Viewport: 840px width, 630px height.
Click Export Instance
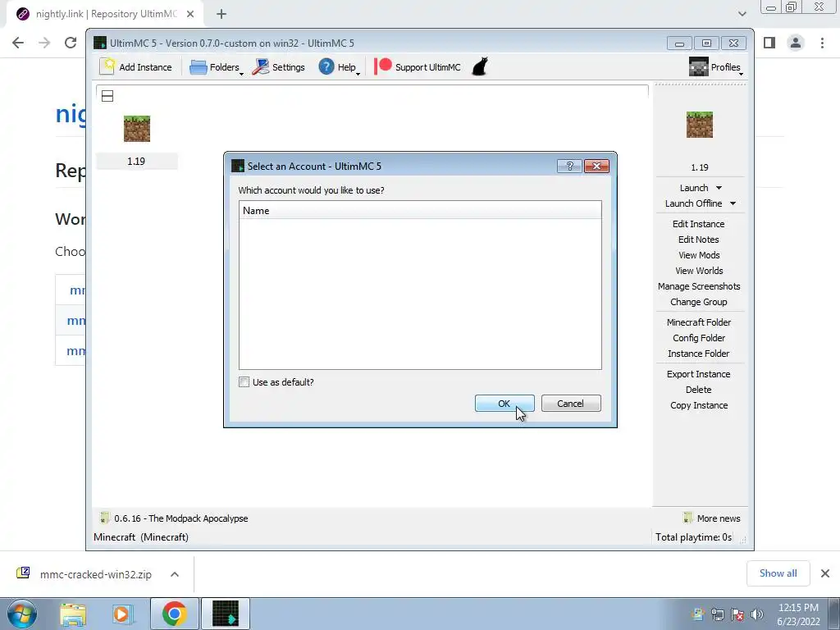699,374
